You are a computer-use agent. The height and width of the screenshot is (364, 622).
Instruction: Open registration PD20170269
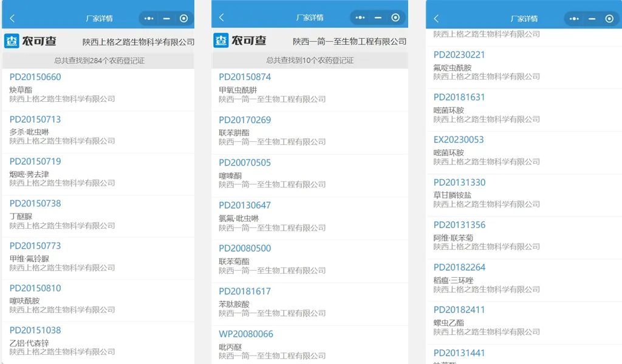(x=245, y=120)
